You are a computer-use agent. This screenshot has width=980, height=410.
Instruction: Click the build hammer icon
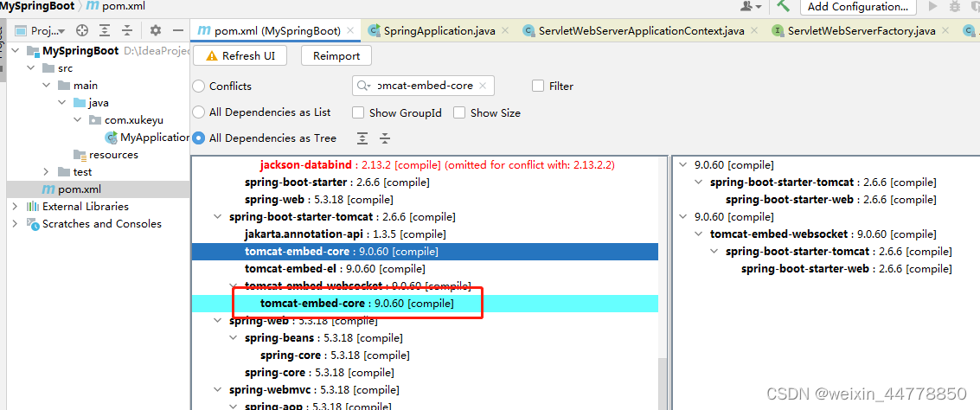(x=783, y=6)
